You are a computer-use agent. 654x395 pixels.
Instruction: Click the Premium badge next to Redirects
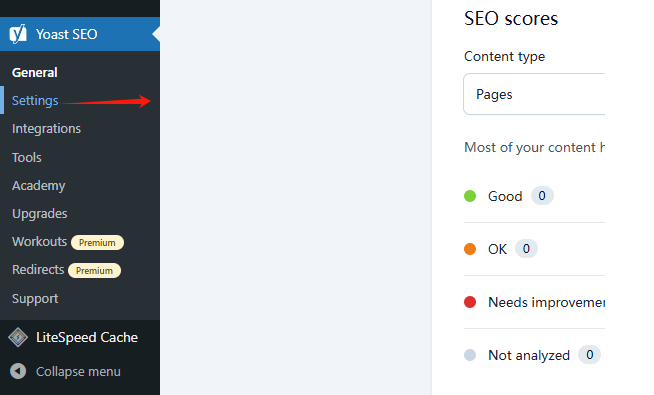tap(94, 270)
